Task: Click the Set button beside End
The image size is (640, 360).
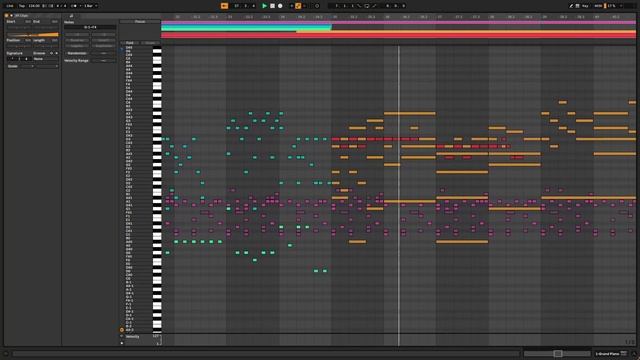Action: pos(55,21)
